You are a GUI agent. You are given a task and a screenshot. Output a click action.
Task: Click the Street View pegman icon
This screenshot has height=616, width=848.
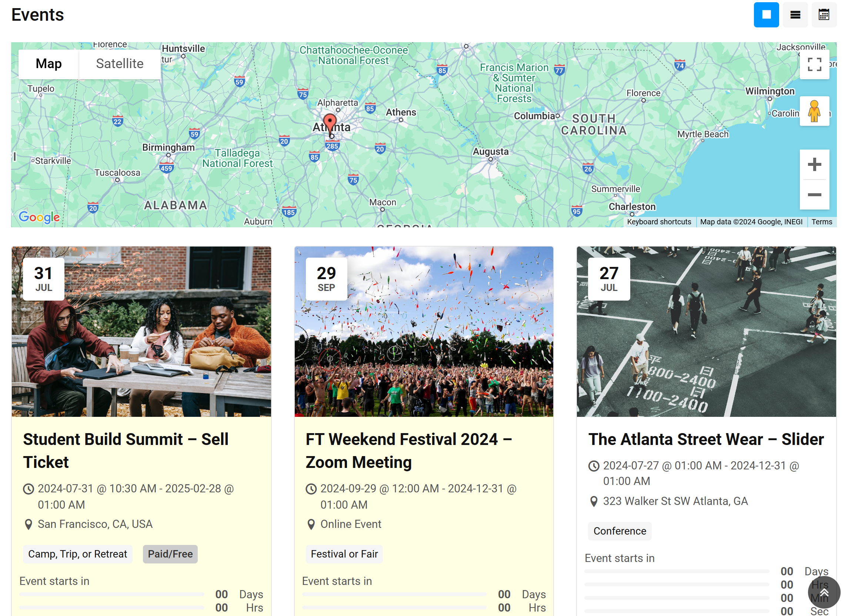pyautogui.click(x=814, y=111)
